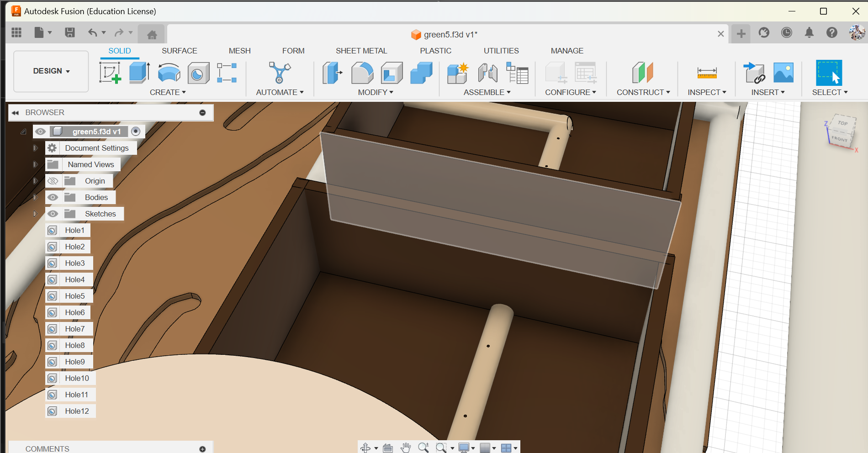Switch to the UTILITIES tab
This screenshot has height=453, width=868.
pyautogui.click(x=501, y=51)
